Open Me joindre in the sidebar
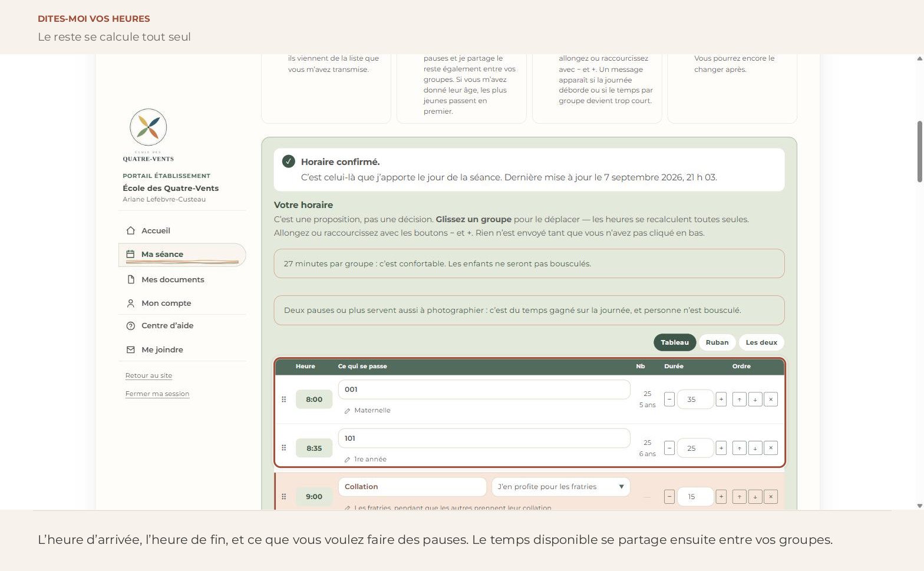This screenshot has height=571, width=924. point(182,349)
